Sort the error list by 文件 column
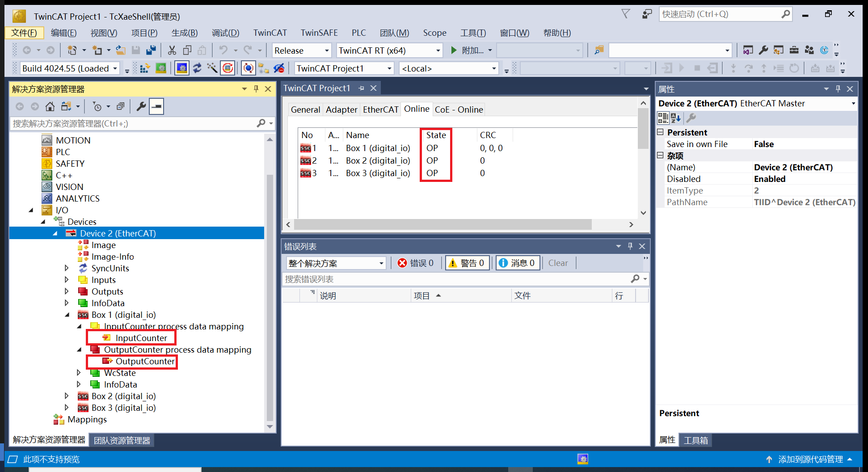 (561, 295)
